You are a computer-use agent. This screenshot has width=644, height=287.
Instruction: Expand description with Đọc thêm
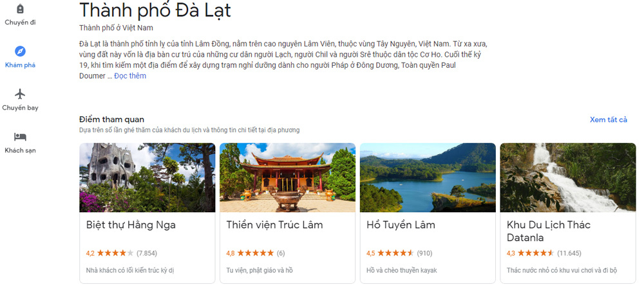(130, 76)
